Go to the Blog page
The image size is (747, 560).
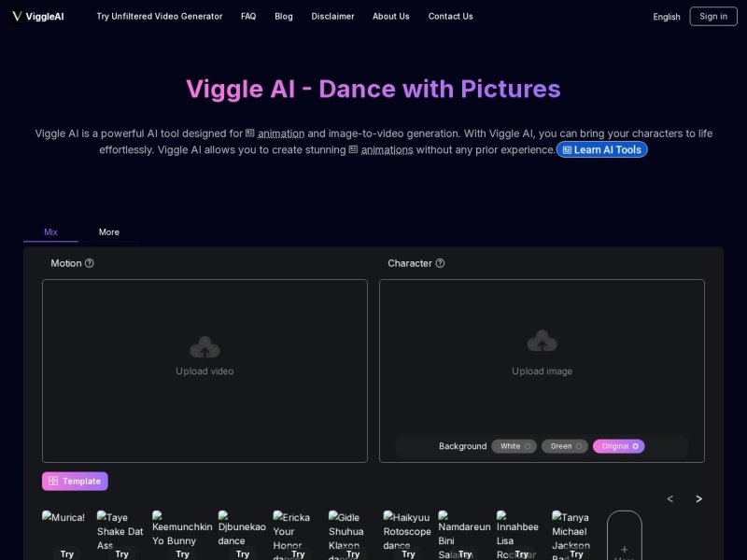284,16
